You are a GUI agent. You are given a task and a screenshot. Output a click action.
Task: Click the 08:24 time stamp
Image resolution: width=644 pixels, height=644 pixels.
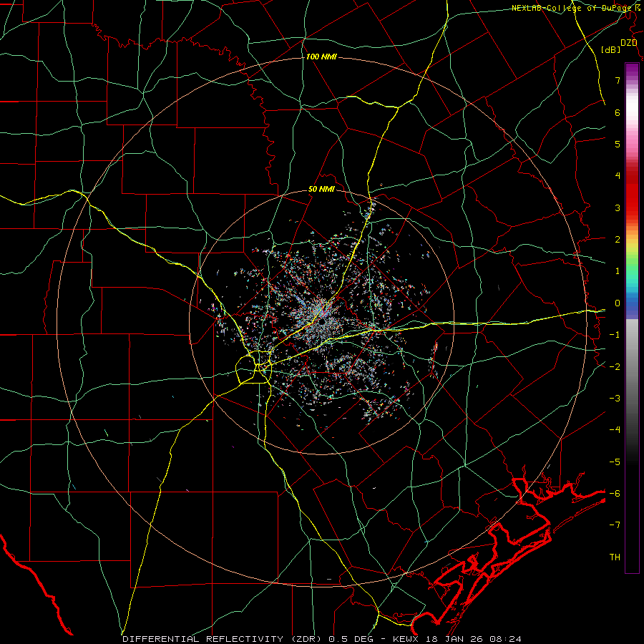click(506, 639)
